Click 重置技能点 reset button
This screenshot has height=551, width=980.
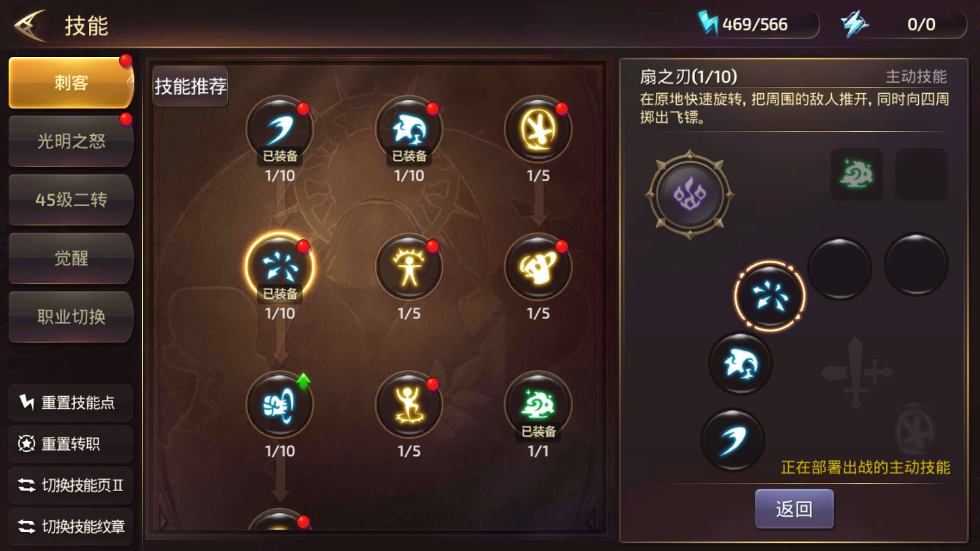71,403
